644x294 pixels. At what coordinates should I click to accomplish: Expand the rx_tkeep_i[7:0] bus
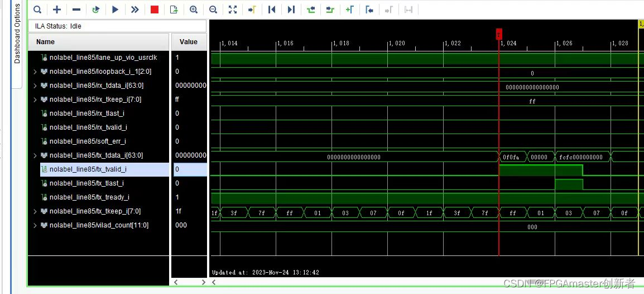point(35,99)
